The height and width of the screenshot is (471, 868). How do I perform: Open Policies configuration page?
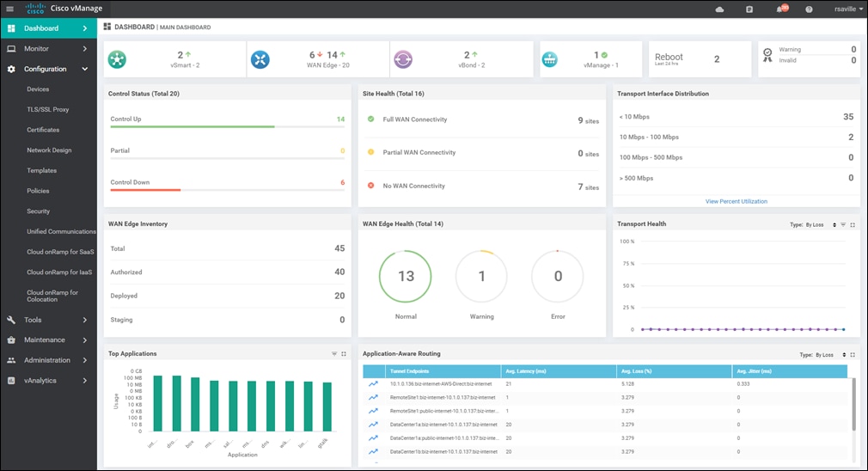point(38,191)
